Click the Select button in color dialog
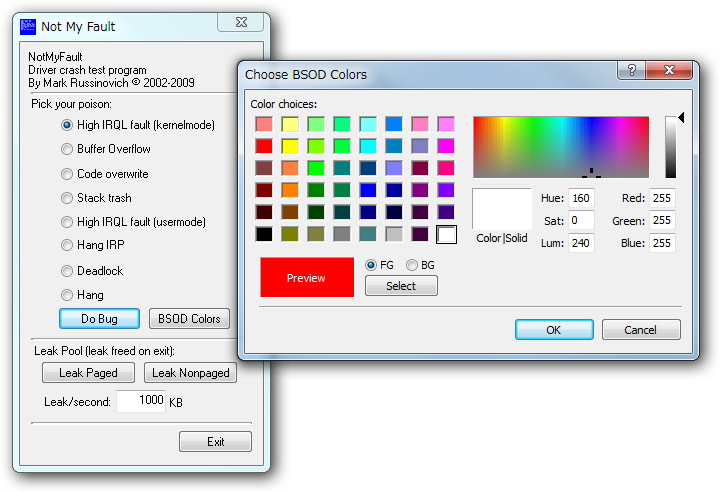 coord(401,286)
